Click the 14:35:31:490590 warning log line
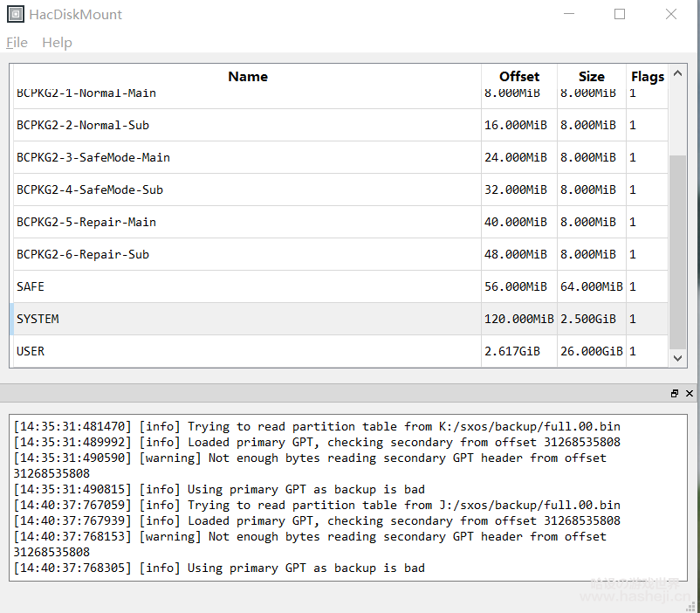 310,465
